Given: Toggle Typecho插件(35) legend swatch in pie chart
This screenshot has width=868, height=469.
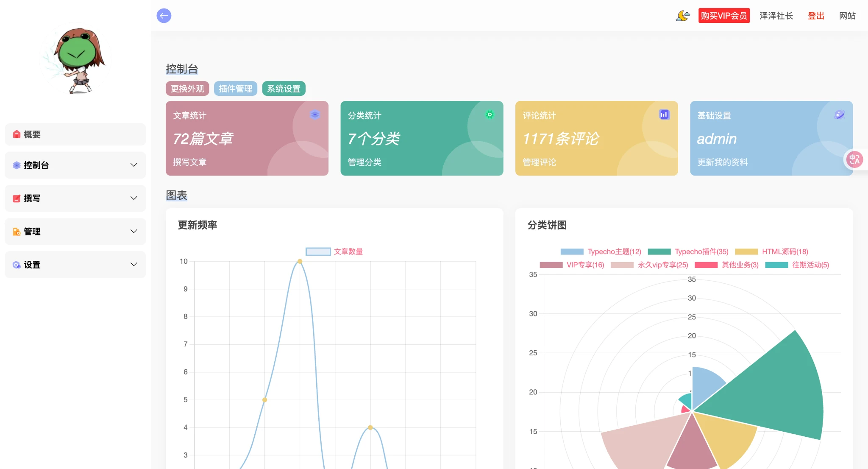Looking at the screenshot, I should (x=659, y=251).
